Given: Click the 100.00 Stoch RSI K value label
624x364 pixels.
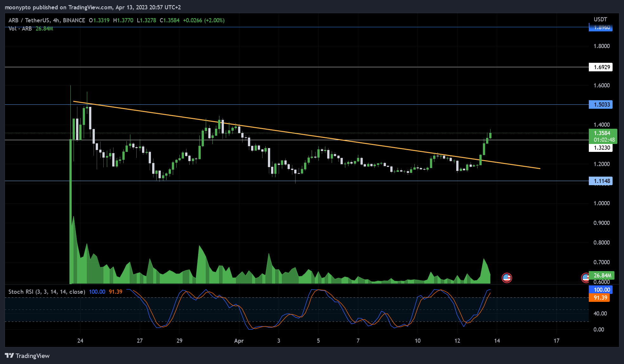Looking at the screenshot, I should 601,290.
